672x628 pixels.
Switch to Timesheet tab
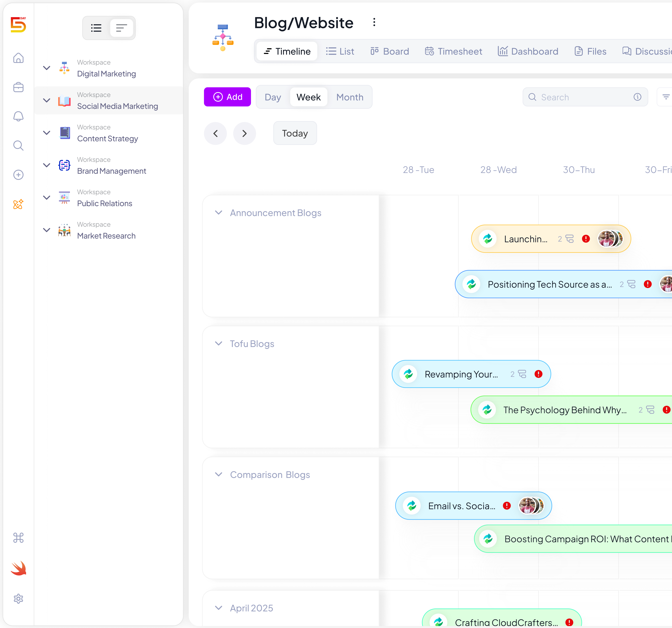(453, 51)
